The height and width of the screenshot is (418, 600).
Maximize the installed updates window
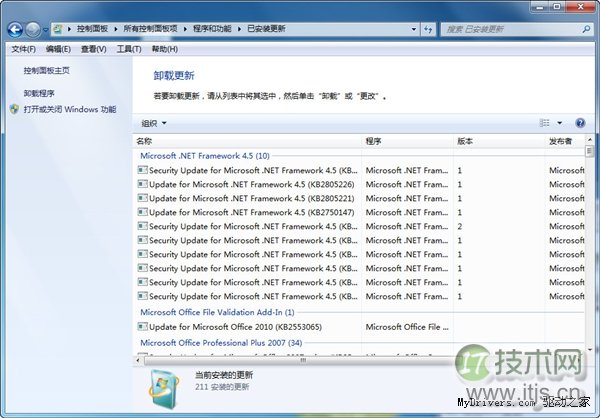pos(557,7)
